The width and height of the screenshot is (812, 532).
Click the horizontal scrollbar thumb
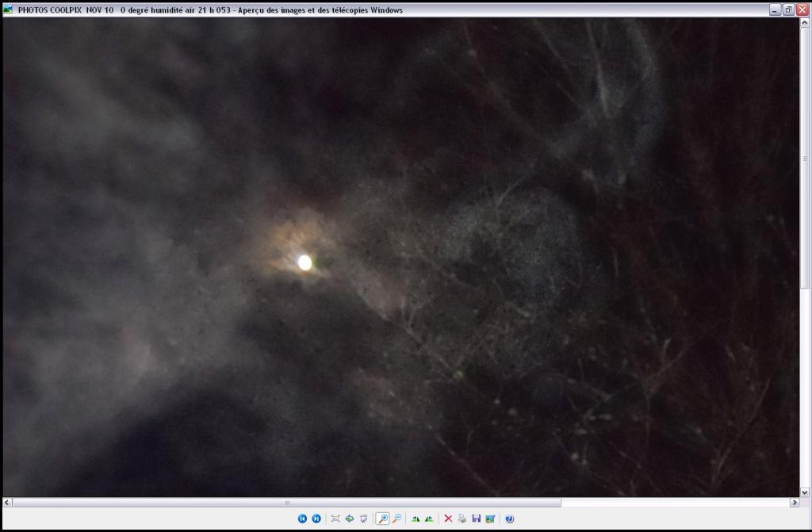[x=287, y=503]
